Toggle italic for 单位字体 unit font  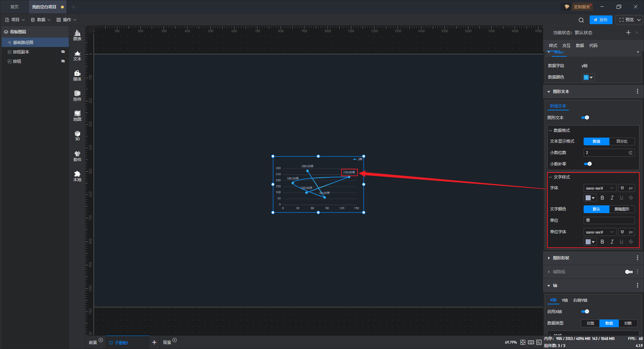(x=612, y=242)
